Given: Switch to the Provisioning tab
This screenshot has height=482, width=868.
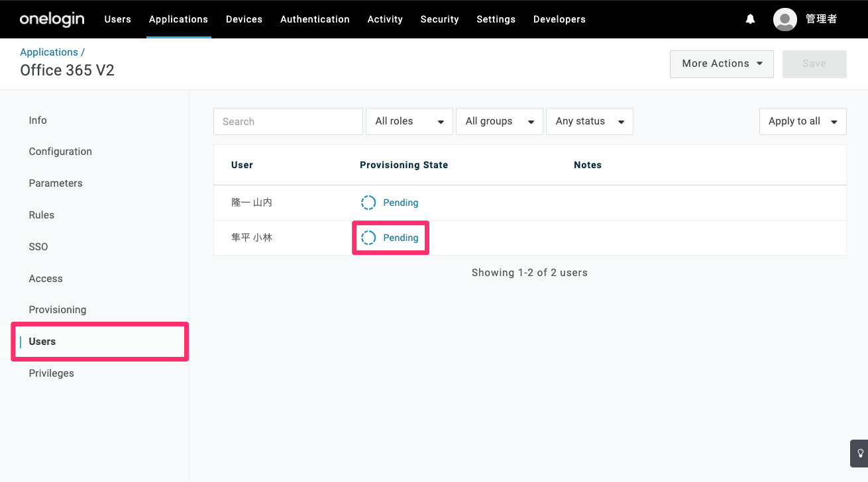Looking at the screenshot, I should (58, 310).
